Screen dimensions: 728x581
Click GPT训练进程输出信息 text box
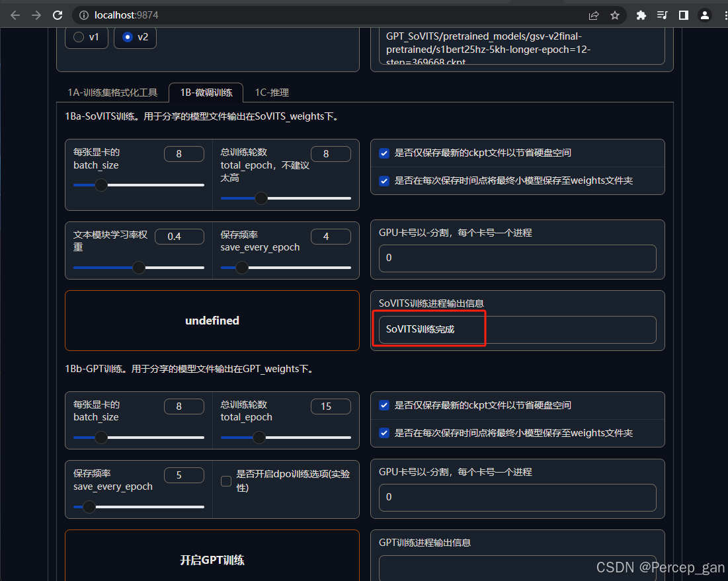pos(517,568)
